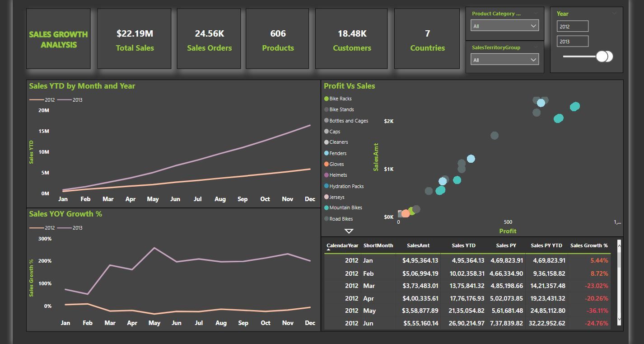Click the Helmets legend circle
644x344 pixels.
(x=327, y=175)
